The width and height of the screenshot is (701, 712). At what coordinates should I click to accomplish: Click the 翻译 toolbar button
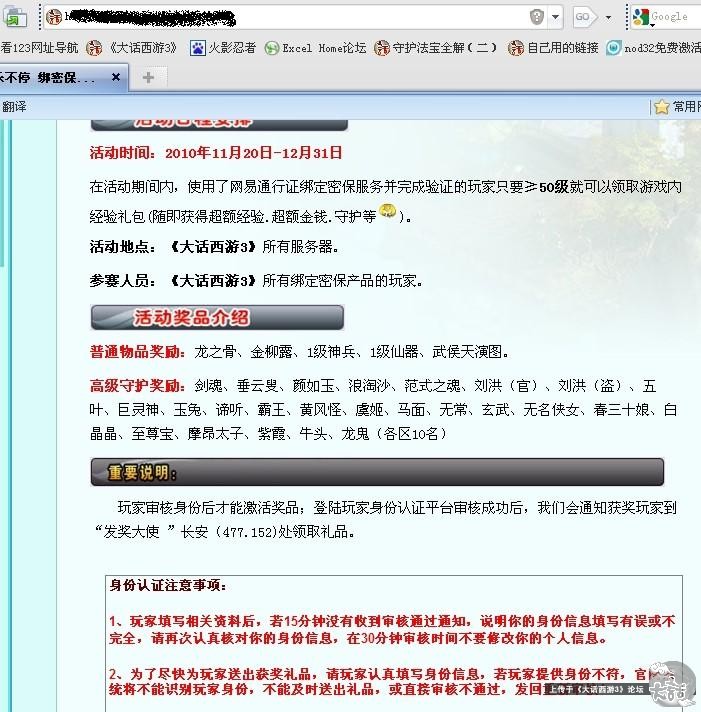[14, 107]
